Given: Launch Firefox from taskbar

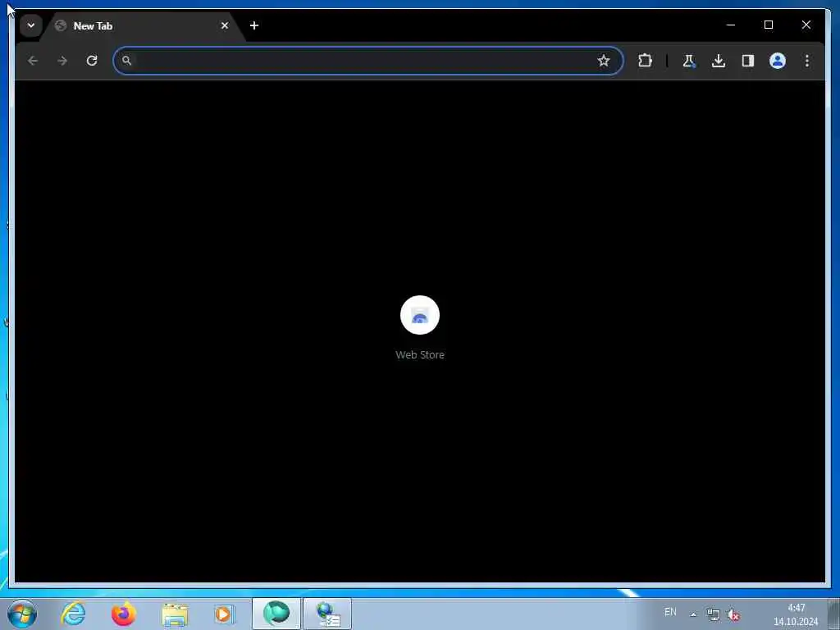Looking at the screenshot, I should point(123,614).
